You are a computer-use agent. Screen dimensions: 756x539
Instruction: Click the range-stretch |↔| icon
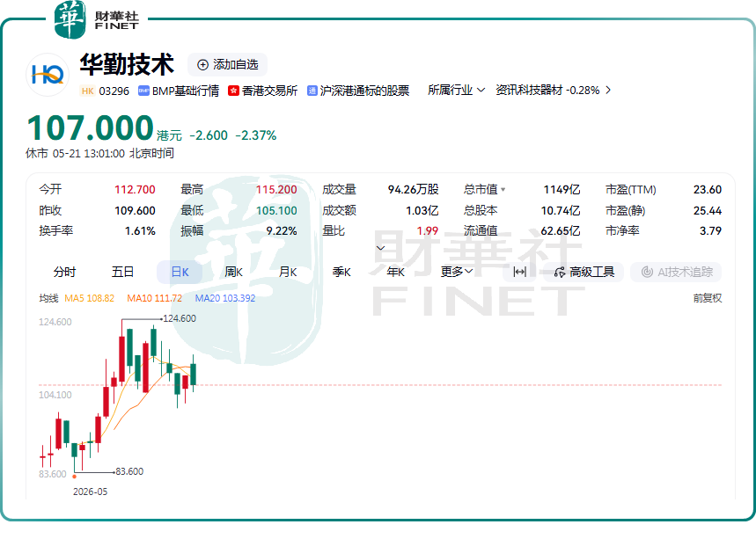click(x=519, y=273)
